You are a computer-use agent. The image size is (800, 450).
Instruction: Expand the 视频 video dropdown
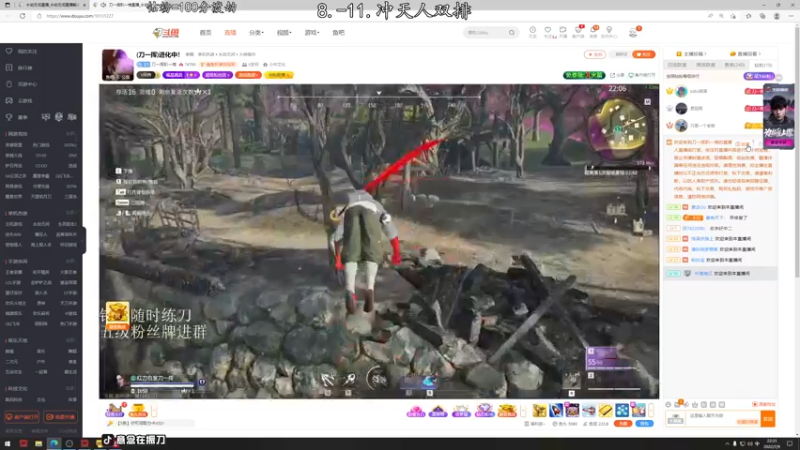[x=284, y=33]
